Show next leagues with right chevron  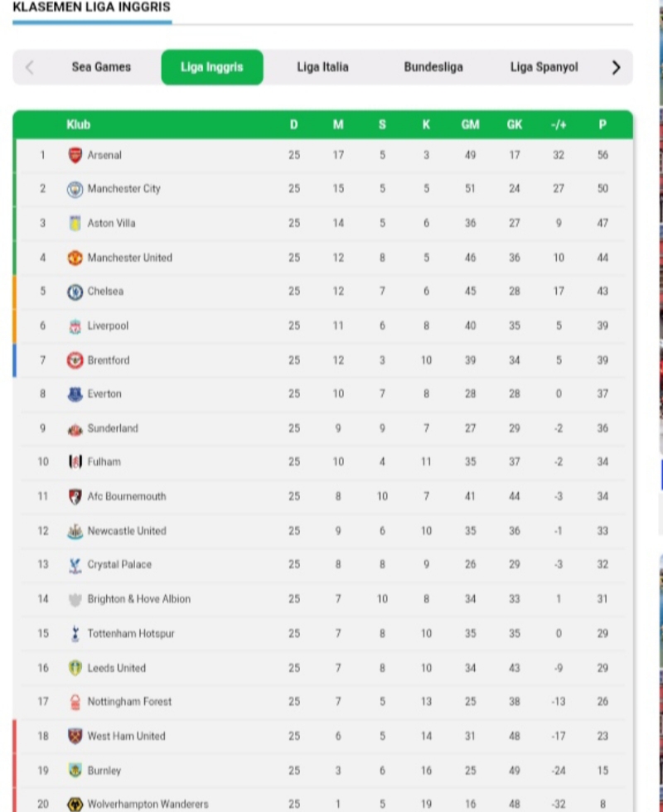tap(616, 67)
